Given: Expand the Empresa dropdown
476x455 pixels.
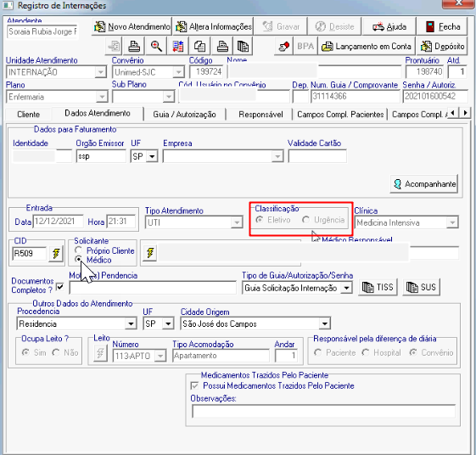Looking at the screenshot, I should pos(277,157).
